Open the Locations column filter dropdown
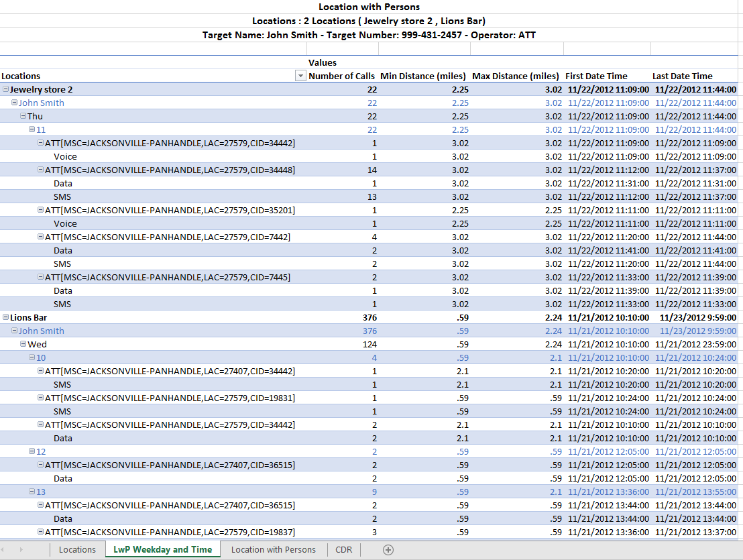The height and width of the screenshot is (560, 743). click(300, 76)
